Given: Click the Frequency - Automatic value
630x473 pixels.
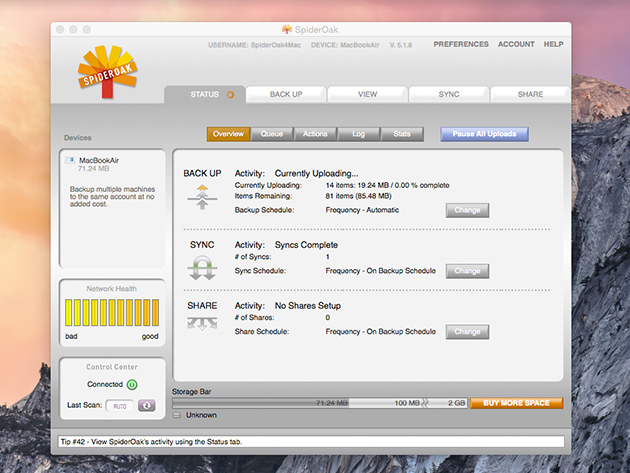Looking at the screenshot, I should [362, 210].
